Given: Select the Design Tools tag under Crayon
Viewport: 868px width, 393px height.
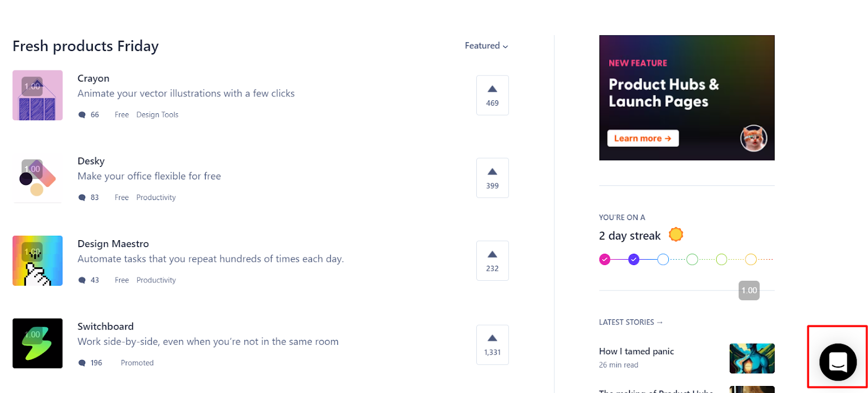Looking at the screenshot, I should point(157,115).
